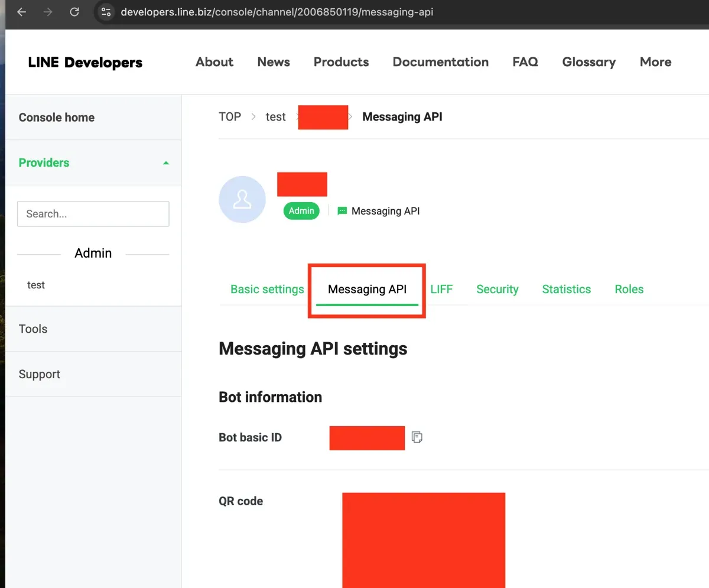Select the test provider in sidebar
This screenshot has height=588, width=709.
click(36, 285)
